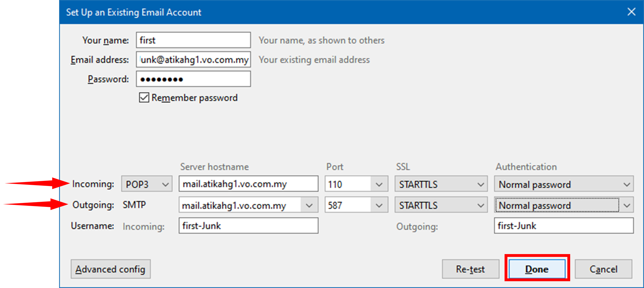This screenshot has height=288, width=644.
Task: Expand the outgoing port 587 dropdown
Action: coord(379,205)
